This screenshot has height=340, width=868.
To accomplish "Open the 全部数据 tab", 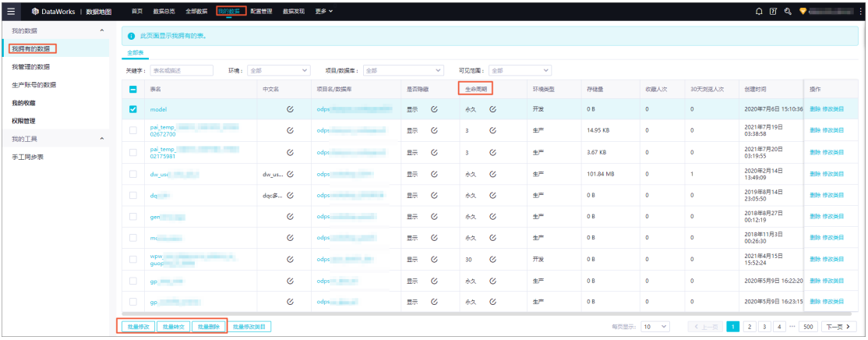I will pyautogui.click(x=196, y=11).
